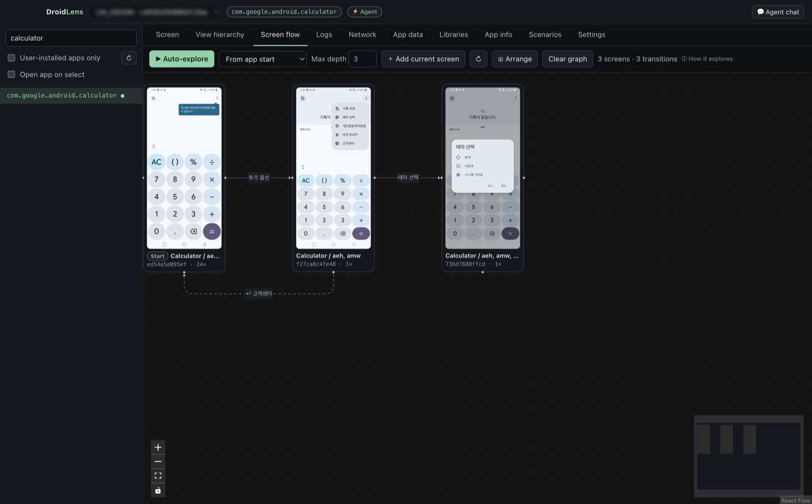Open Agent chat panel

pos(777,12)
